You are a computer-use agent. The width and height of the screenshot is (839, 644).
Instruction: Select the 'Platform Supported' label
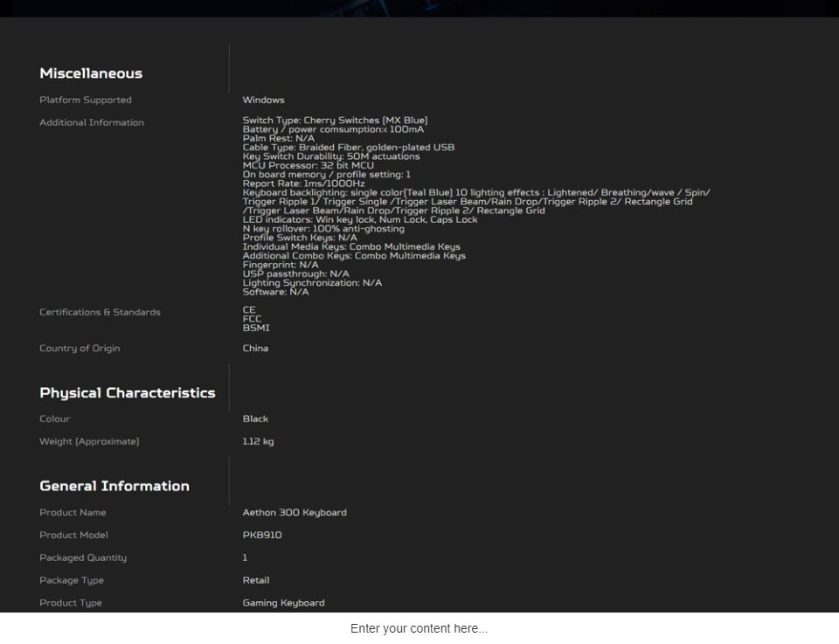86,100
